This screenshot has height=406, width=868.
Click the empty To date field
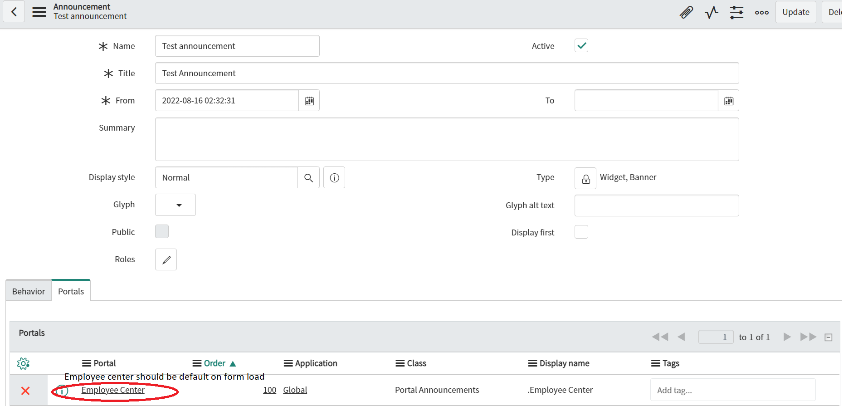646,101
